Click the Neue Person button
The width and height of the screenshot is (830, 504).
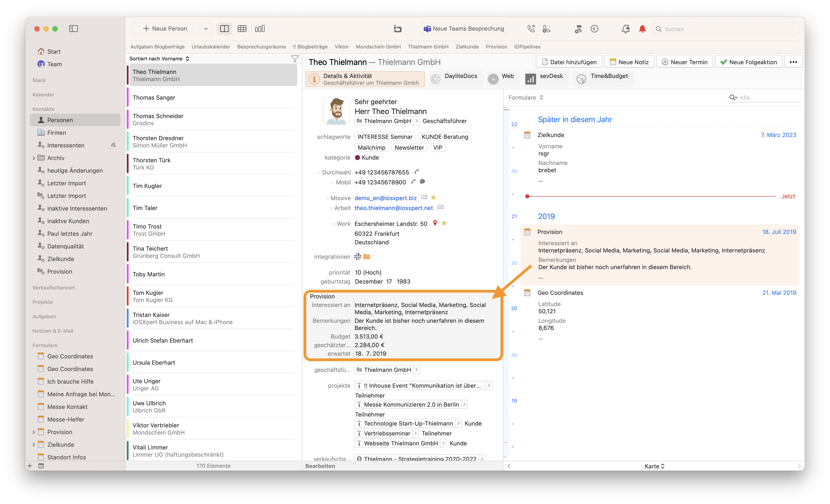[165, 29]
